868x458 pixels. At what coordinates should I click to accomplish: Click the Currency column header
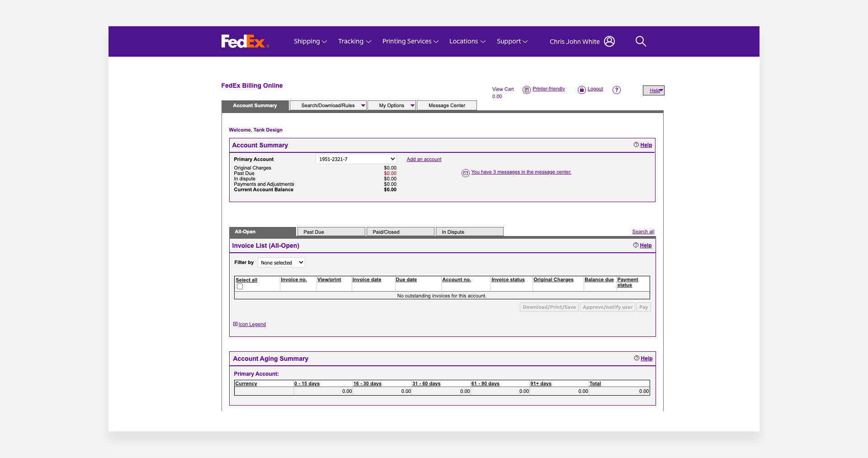pyautogui.click(x=246, y=383)
